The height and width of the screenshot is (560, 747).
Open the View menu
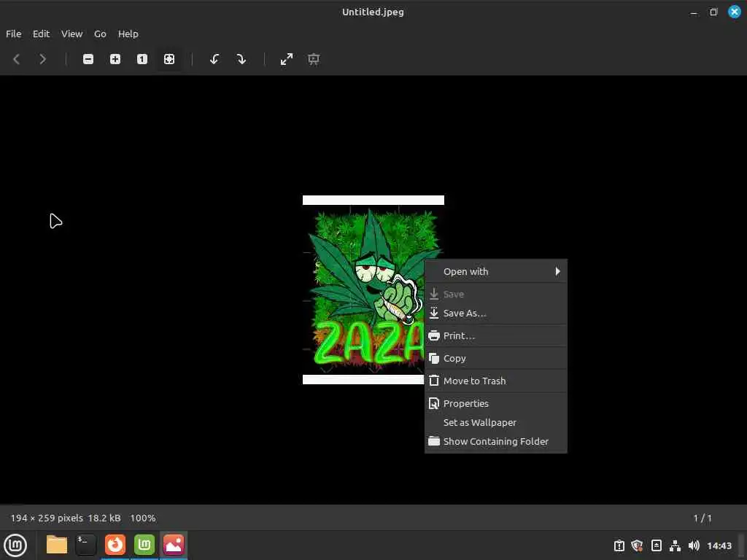[x=72, y=34]
